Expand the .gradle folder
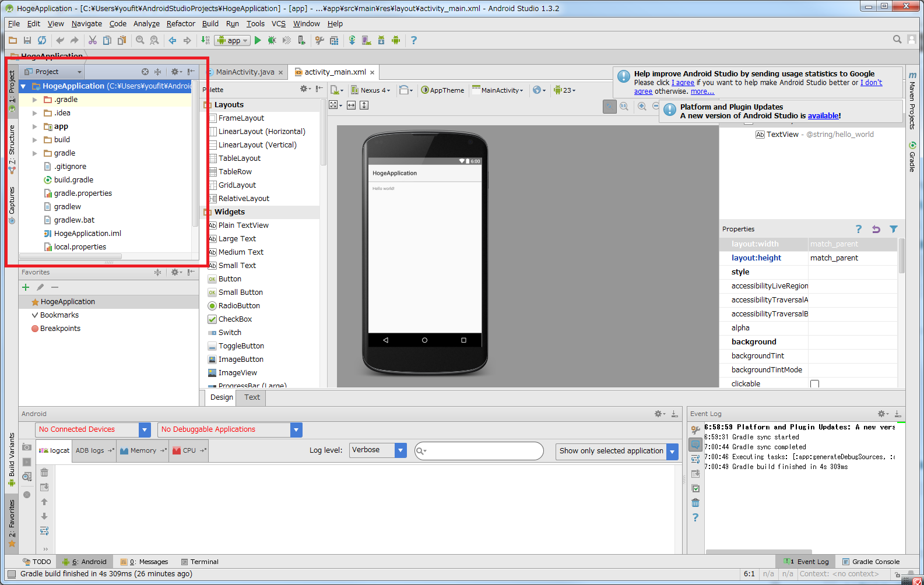 35,100
